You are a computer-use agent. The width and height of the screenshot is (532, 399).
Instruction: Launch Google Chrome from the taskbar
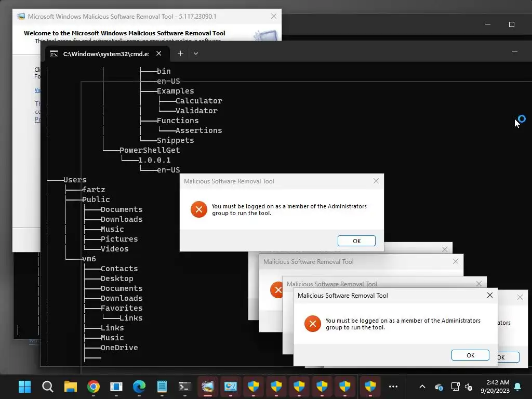94,387
